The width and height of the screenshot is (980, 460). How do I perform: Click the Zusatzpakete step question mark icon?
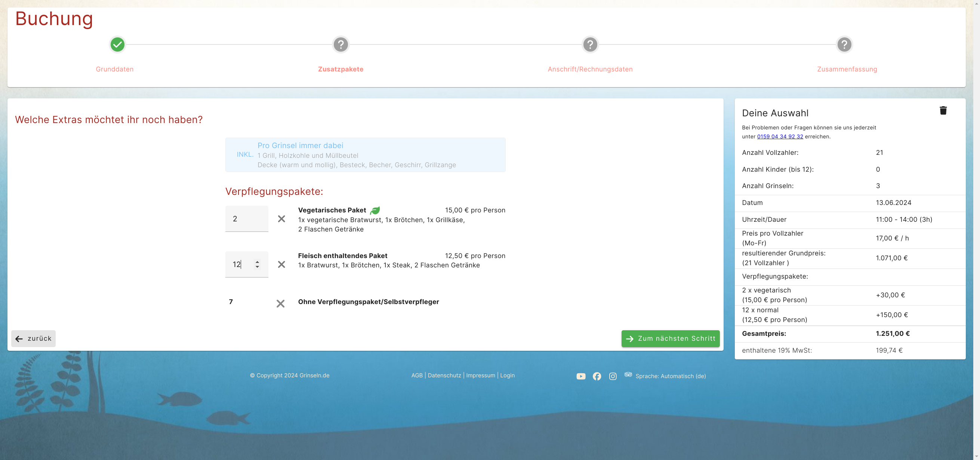(x=340, y=45)
